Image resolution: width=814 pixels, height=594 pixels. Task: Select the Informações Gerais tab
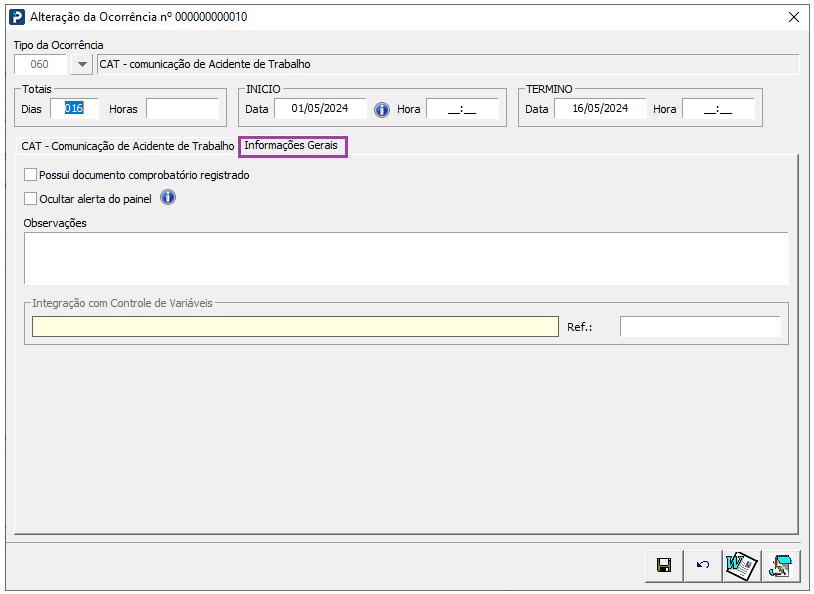pos(291,145)
